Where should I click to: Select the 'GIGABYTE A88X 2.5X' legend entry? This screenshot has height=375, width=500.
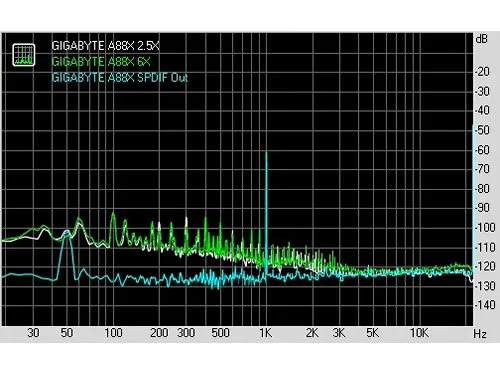pyautogui.click(x=106, y=46)
